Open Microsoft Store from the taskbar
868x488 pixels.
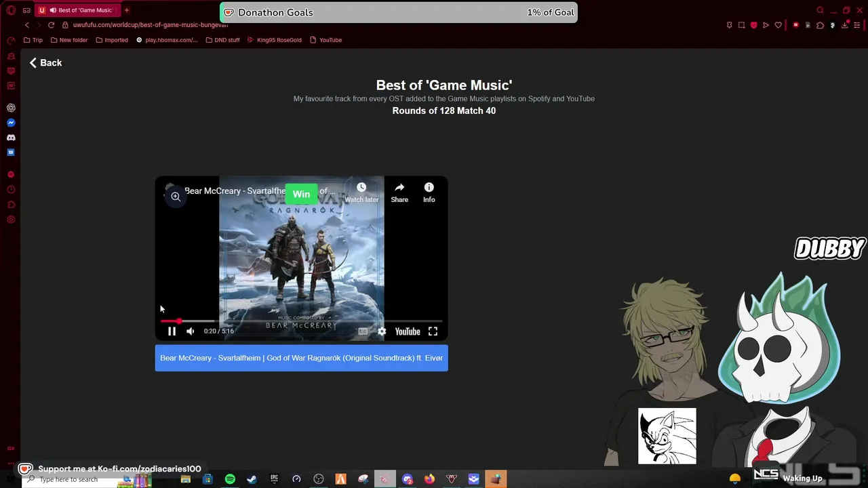[208, 479]
